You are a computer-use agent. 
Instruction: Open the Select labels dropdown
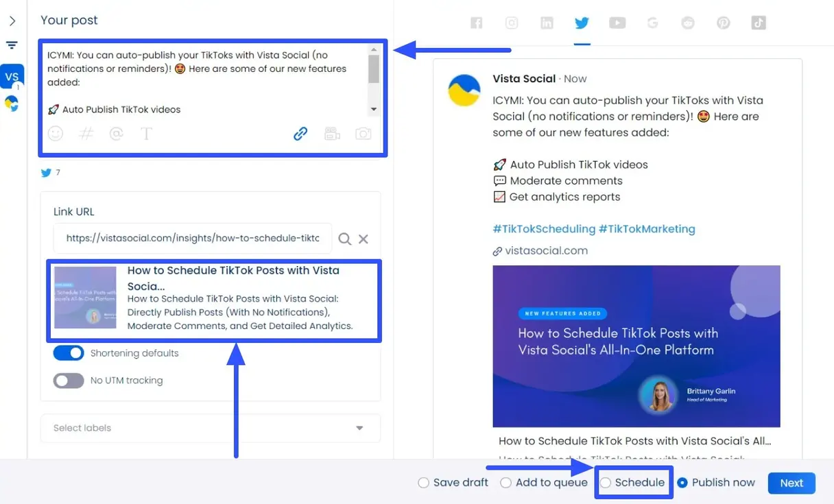coord(211,428)
